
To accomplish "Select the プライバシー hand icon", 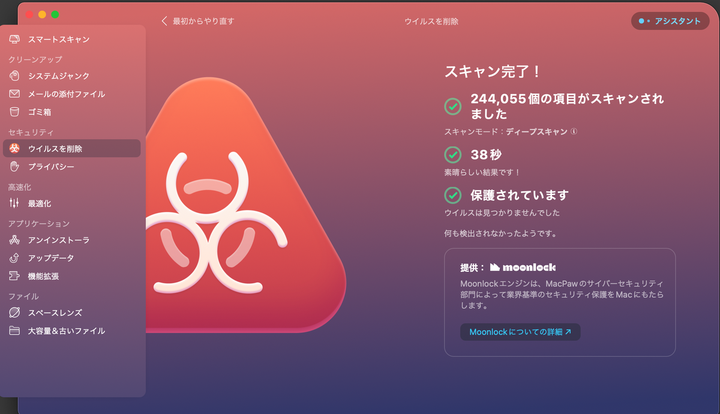I will 14,166.
